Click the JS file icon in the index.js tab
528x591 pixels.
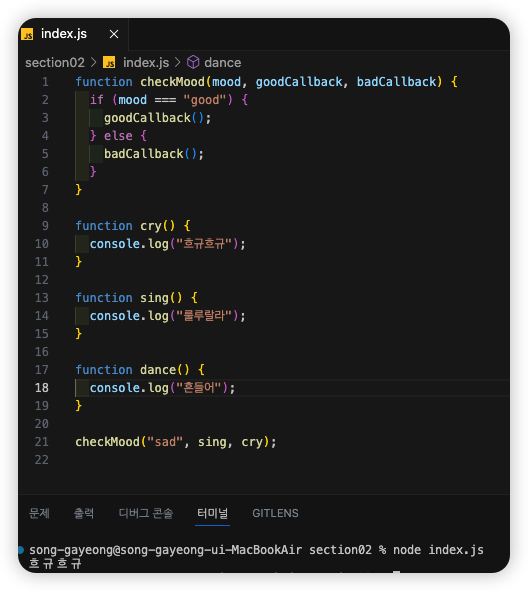coord(27,34)
